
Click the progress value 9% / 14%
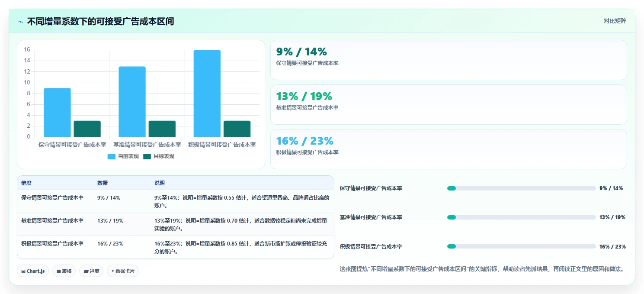(x=611, y=188)
